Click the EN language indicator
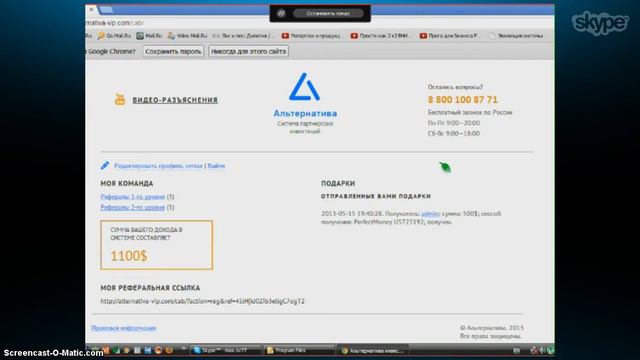This screenshot has width=640, height=360. (516, 350)
